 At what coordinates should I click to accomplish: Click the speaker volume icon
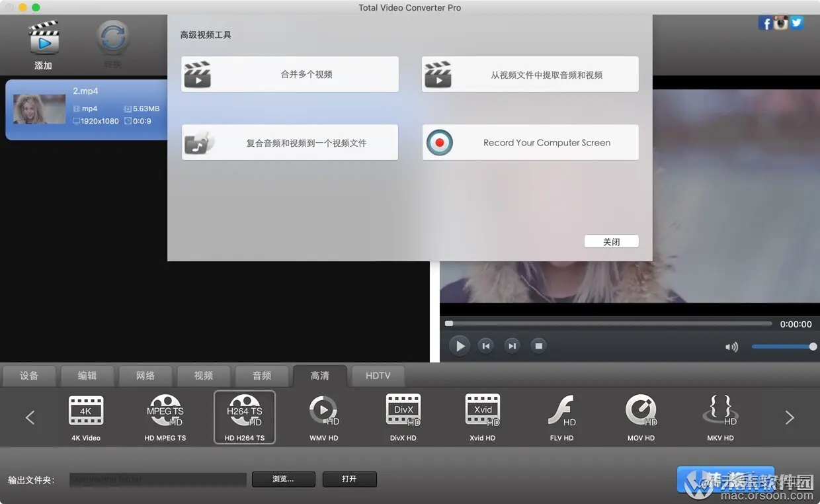pos(731,347)
